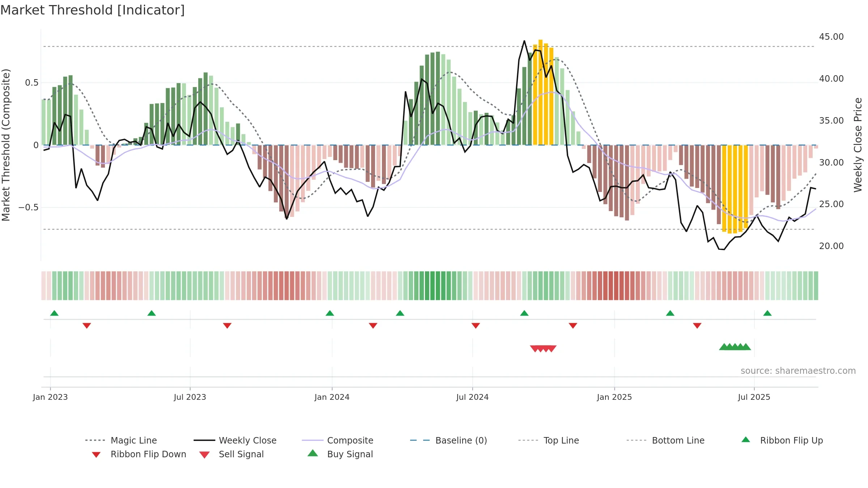Screen dimensions: 868x488
Task: Toggle the Top Line legend entry
Action: 549,440
